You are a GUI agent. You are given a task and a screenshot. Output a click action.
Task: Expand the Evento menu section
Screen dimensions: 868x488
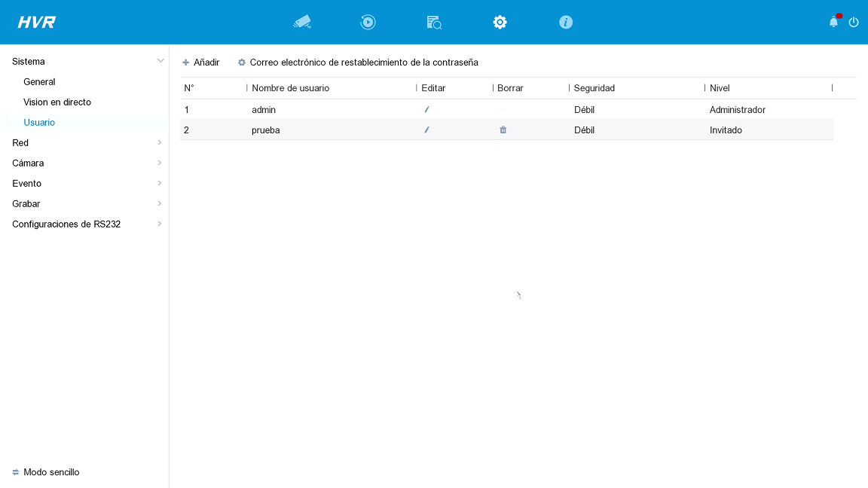click(84, 184)
